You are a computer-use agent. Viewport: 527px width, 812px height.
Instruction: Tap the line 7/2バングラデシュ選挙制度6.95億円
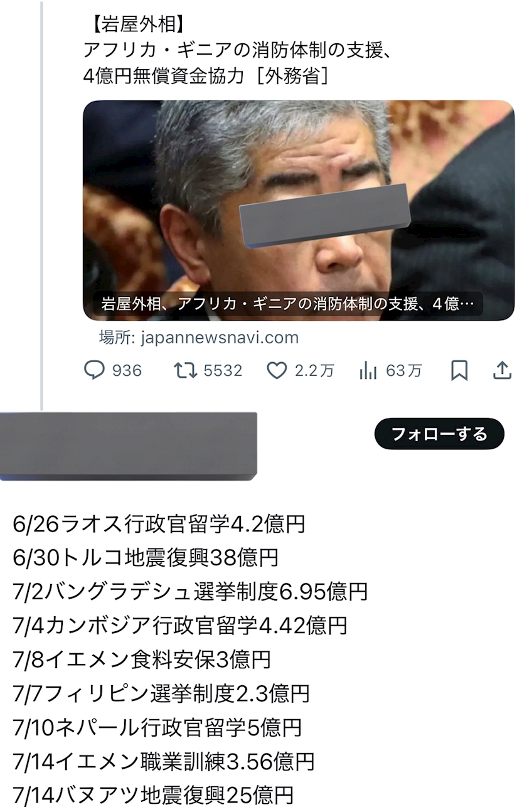190,592
